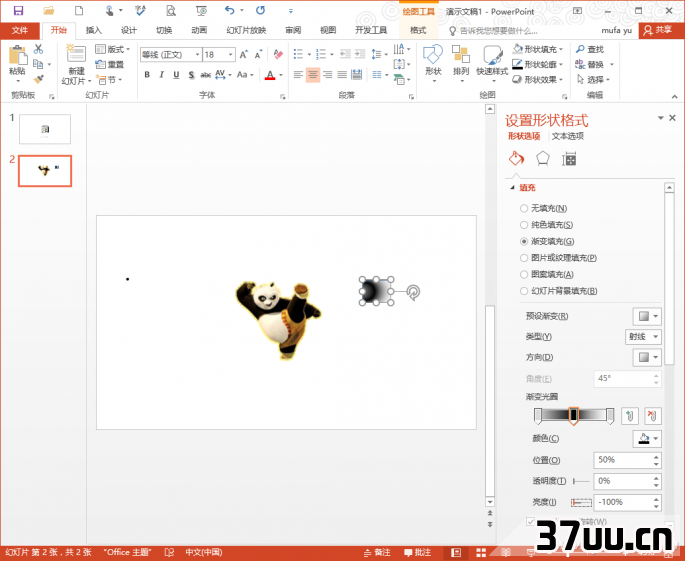Image resolution: width=685 pixels, height=561 pixels.
Task: Align text left
Action: (298, 75)
